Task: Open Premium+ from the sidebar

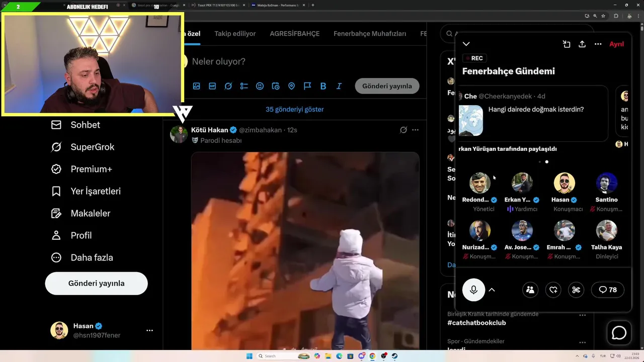Action: pyautogui.click(x=81, y=169)
